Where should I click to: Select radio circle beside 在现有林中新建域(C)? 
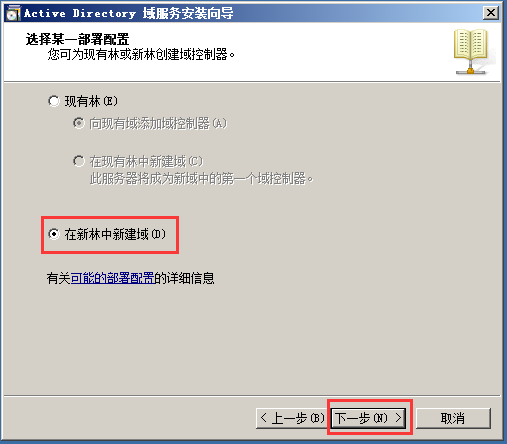pos(79,161)
